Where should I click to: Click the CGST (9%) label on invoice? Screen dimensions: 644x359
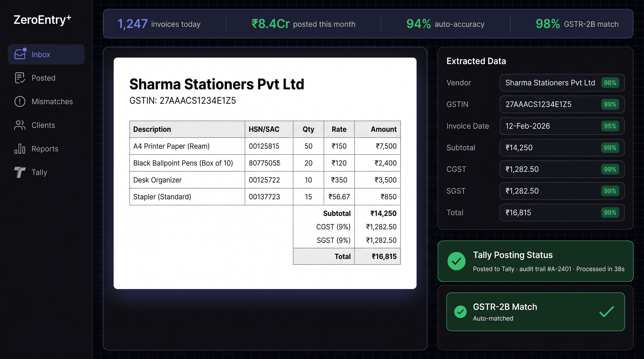tap(333, 227)
